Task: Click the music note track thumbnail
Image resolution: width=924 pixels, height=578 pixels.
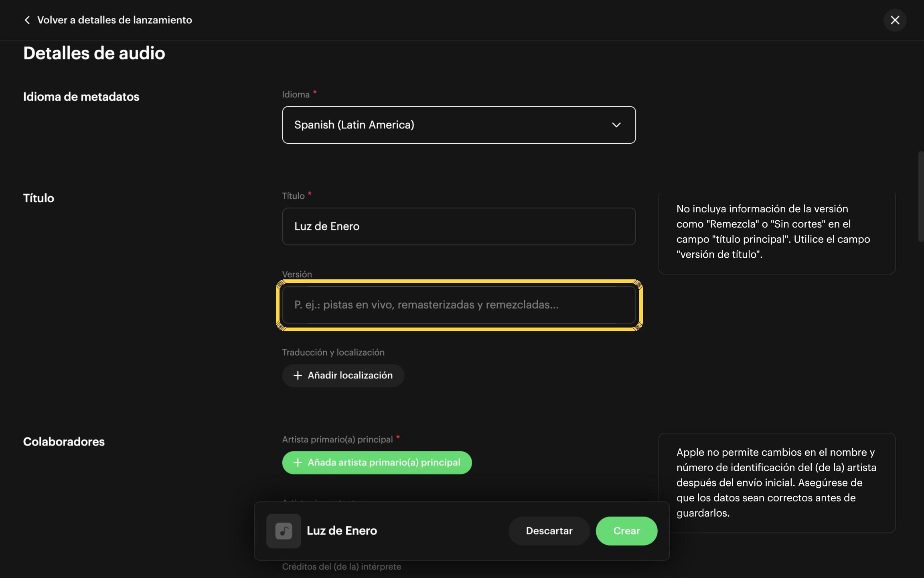Action: tap(284, 531)
